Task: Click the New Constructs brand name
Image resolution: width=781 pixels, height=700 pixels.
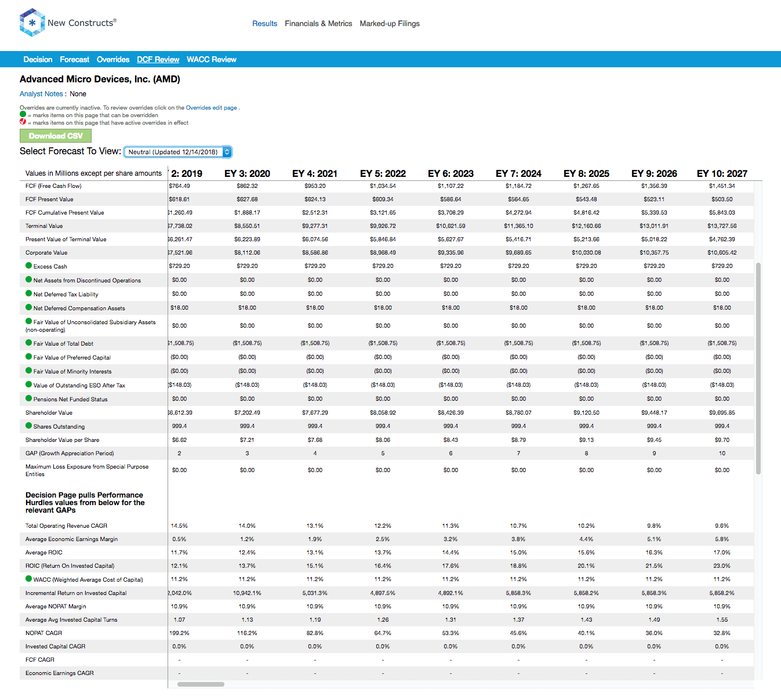Action: 82,23
